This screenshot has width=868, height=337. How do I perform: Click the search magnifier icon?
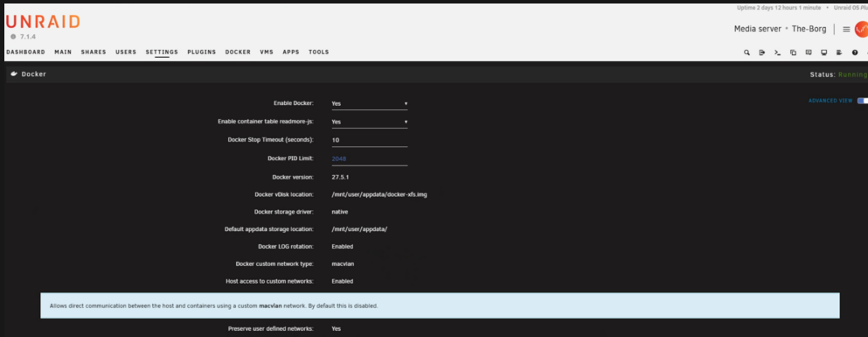(x=746, y=53)
